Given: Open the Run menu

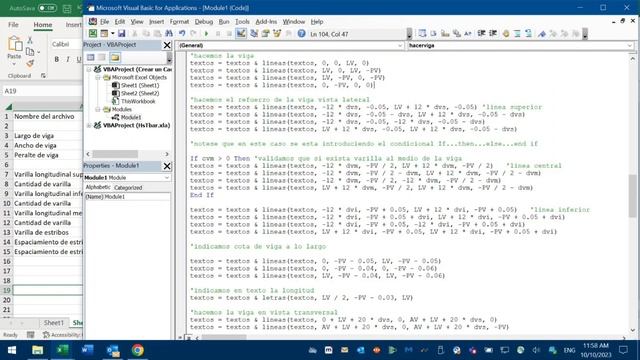Looking at the screenshot, I should pos(224,22).
